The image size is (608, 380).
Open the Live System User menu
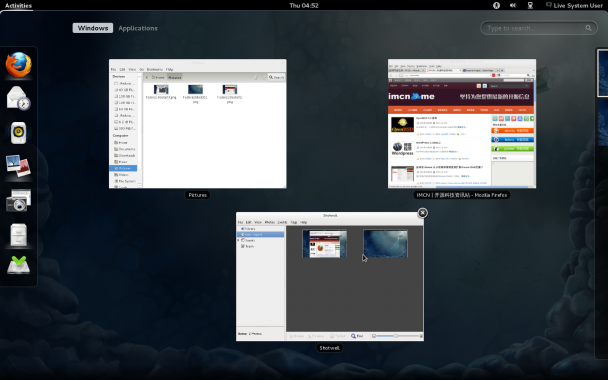coord(574,5)
